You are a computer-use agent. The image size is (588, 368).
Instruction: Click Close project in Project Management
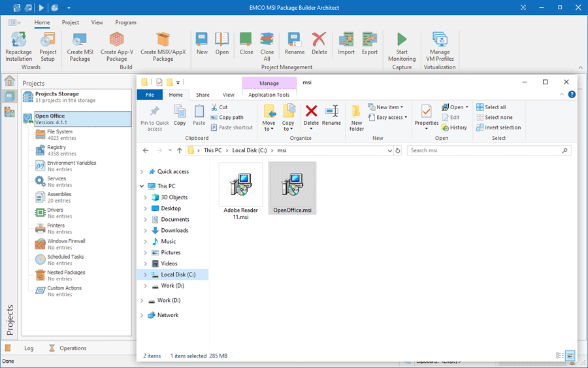coord(246,44)
